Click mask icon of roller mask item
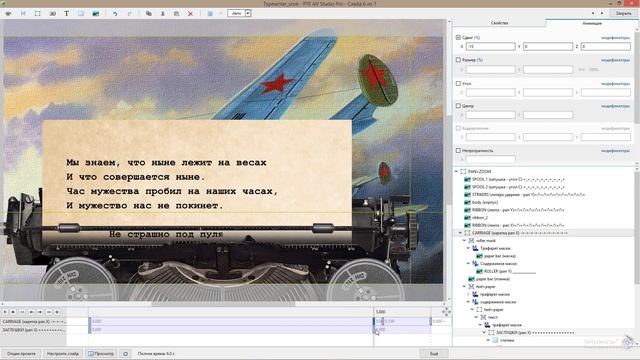640x360 pixels. click(x=471, y=241)
